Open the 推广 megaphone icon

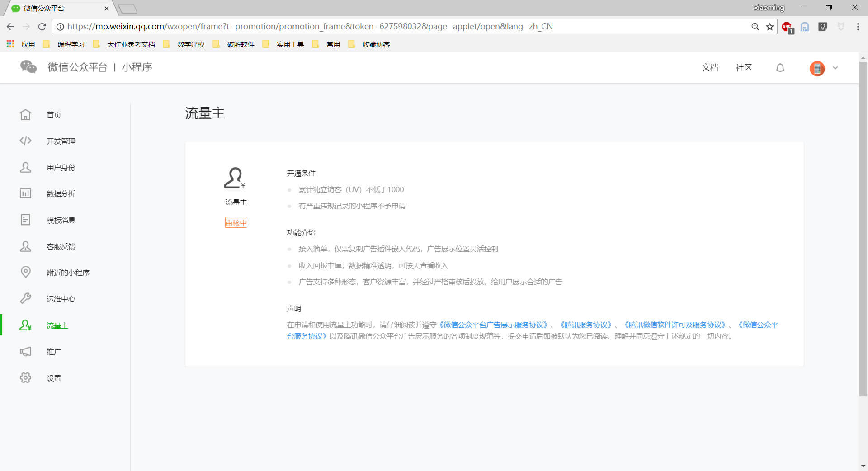coord(25,352)
